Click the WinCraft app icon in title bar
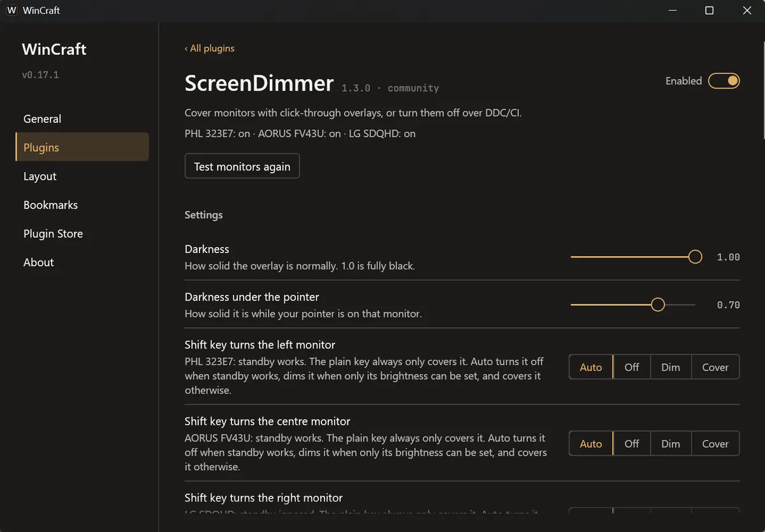 click(11, 11)
